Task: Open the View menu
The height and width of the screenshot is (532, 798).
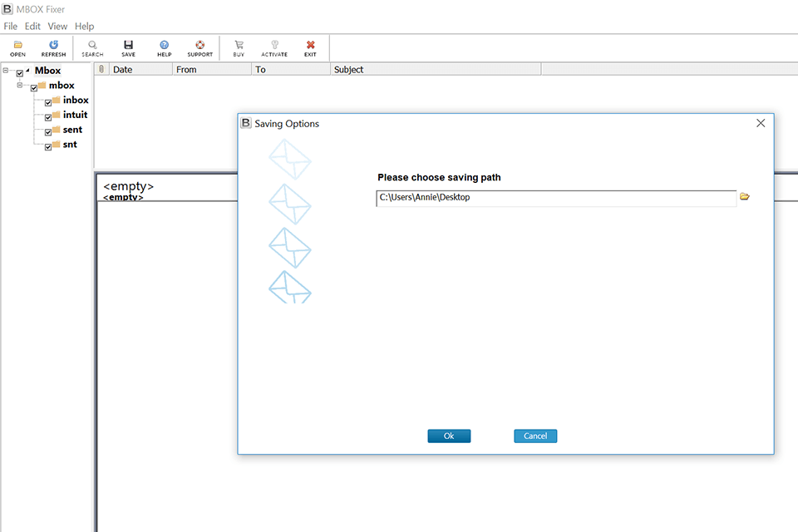Action: [x=57, y=26]
